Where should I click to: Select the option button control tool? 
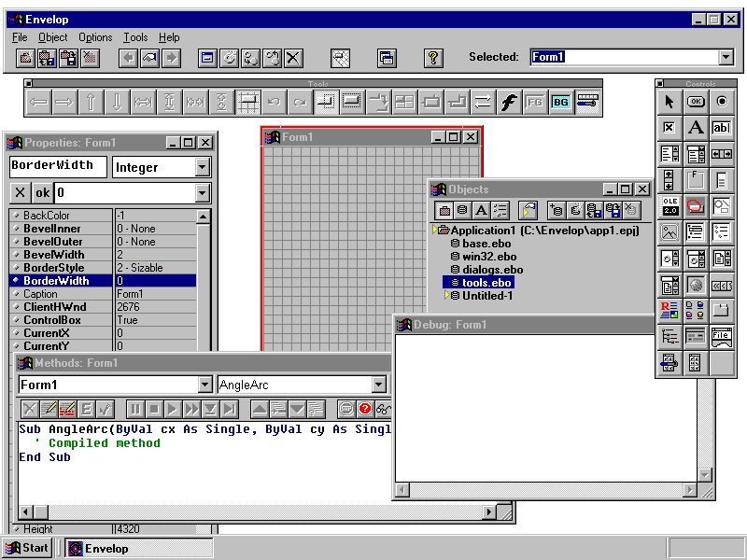point(722,102)
